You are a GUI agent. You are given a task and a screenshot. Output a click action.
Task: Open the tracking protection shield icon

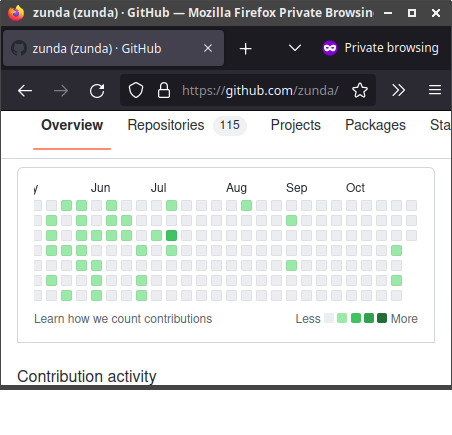(136, 90)
